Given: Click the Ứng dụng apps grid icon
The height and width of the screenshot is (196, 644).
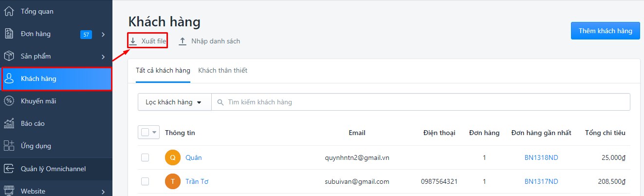Looking at the screenshot, I should (9, 146).
